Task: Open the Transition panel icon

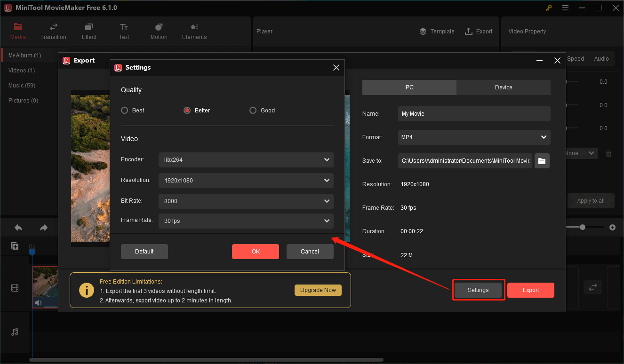Action: click(53, 27)
